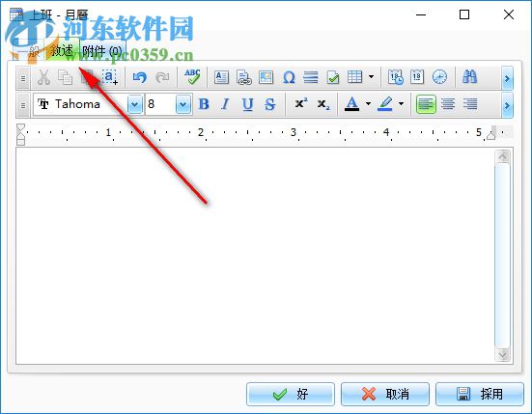Screen dimensions: 532x414
Task: Toggle Underline formatting
Action: click(248, 104)
